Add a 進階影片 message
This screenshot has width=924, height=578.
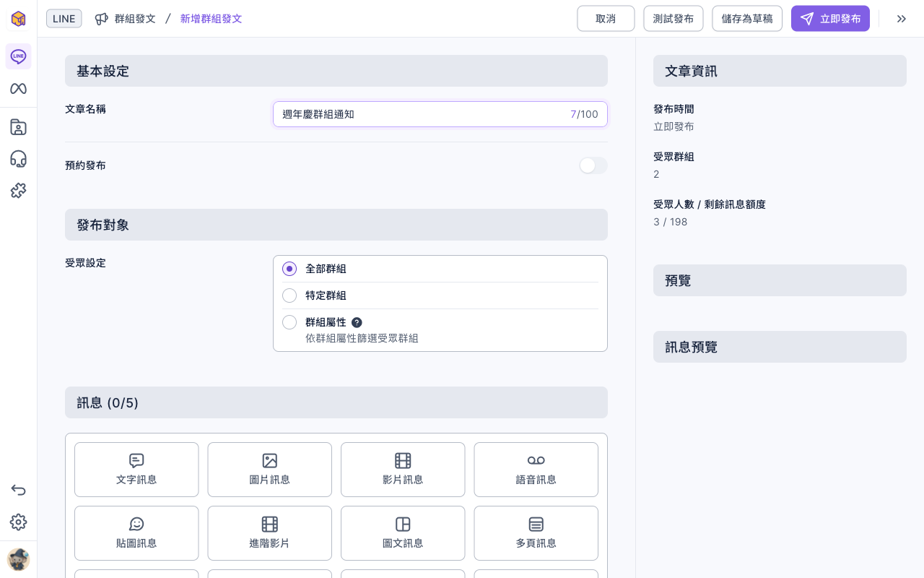pos(269,533)
